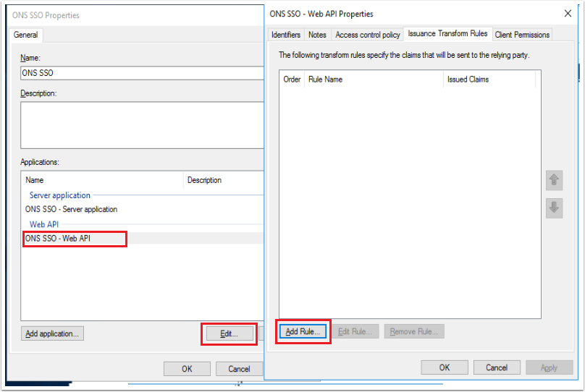Sort applications by the Name column header
Image resolution: width=585 pixels, height=392 pixels.
[102, 180]
